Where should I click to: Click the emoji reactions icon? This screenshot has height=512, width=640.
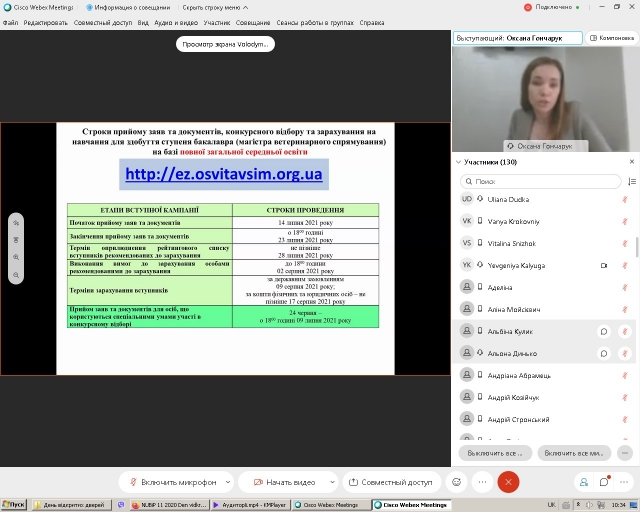(457, 482)
